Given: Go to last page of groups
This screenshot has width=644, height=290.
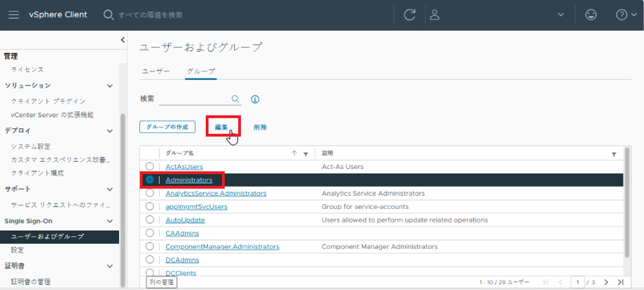Looking at the screenshot, I should click(x=621, y=282).
